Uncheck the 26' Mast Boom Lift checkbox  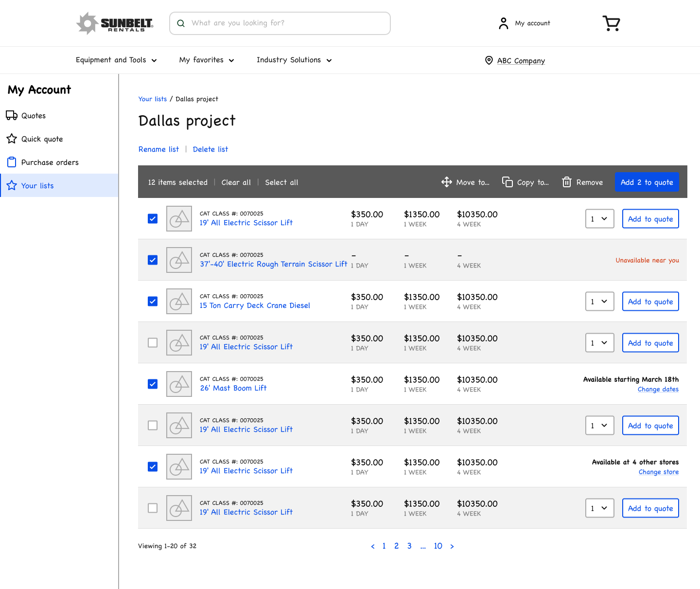tap(153, 384)
